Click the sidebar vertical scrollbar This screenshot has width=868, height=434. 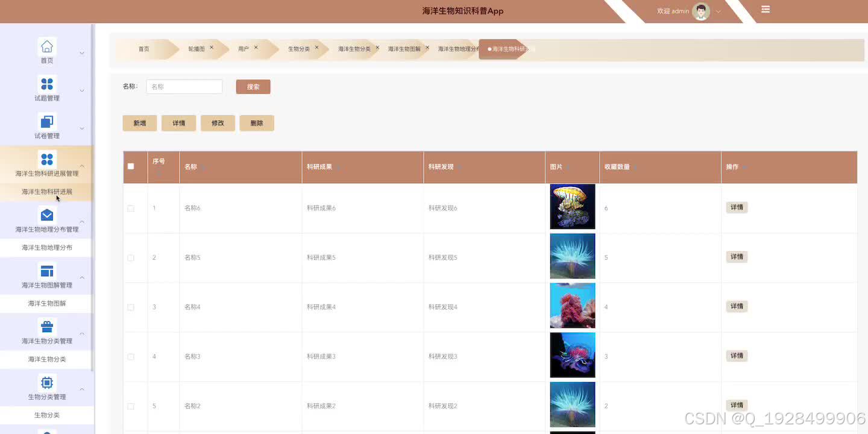tap(92, 198)
